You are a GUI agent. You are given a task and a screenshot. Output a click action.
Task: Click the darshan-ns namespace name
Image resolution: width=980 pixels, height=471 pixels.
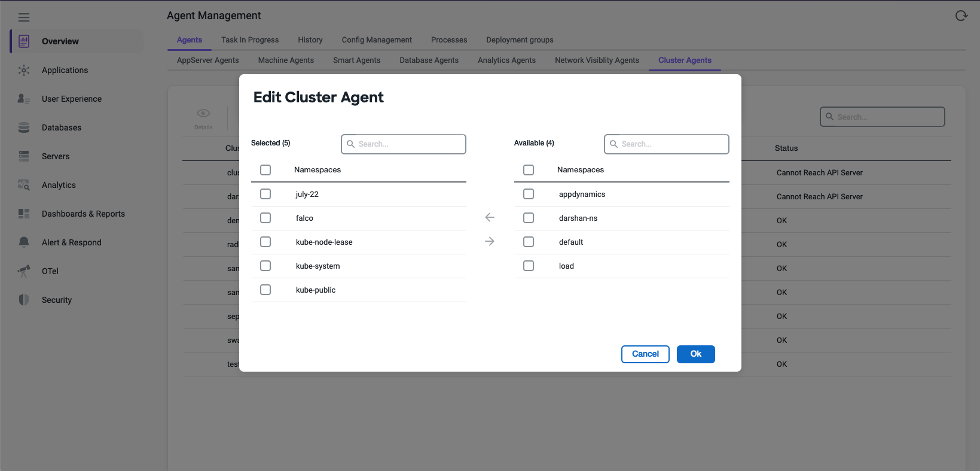(x=578, y=218)
